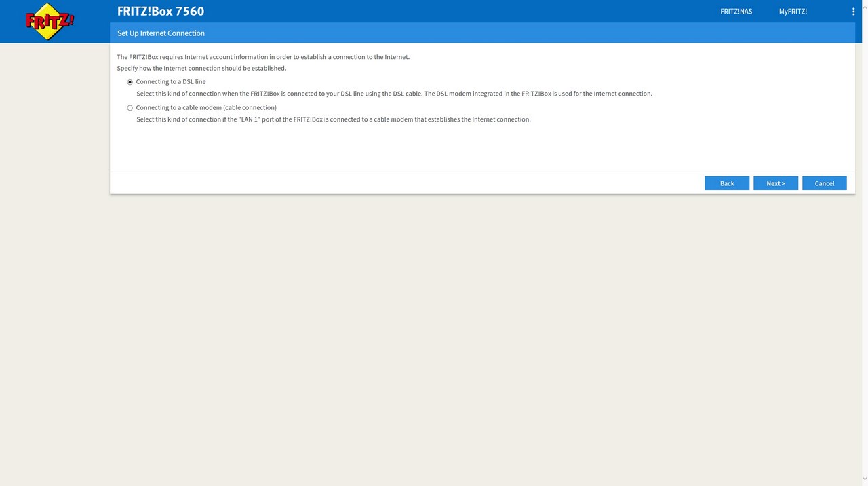Click the Set Up Internet Connection heading

tap(161, 33)
